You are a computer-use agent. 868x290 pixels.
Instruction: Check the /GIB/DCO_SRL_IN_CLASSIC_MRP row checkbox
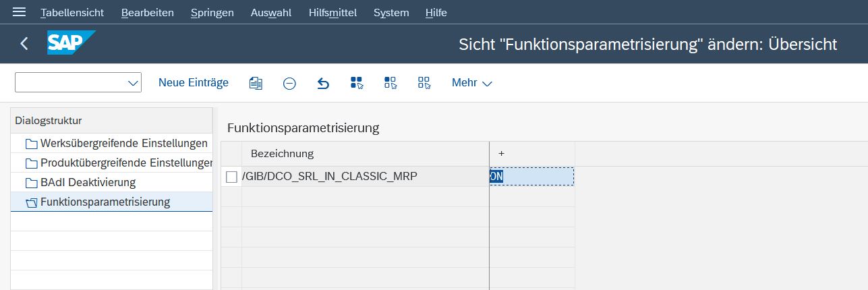tap(231, 177)
